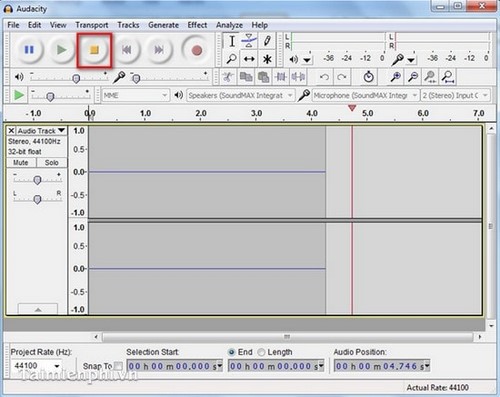Select the Draw pencil tool

267,41
